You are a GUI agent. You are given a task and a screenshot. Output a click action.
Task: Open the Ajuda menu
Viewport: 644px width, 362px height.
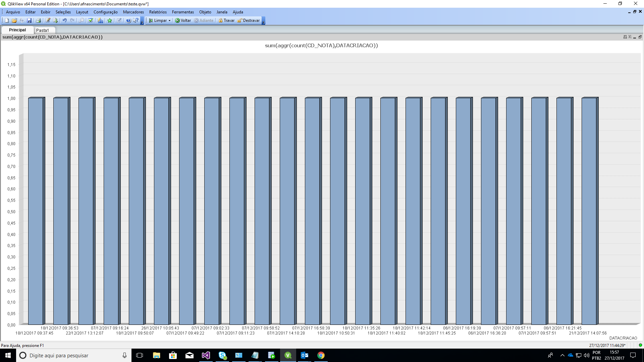[x=238, y=12]
